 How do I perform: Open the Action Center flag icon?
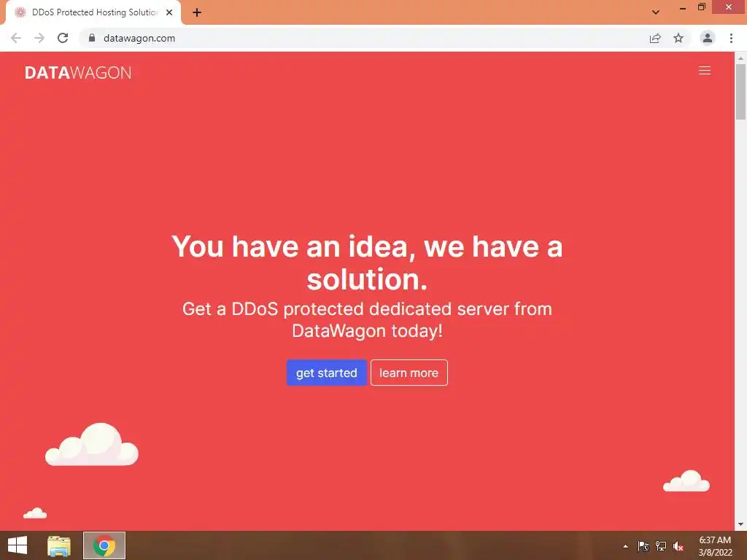(643, 546)
